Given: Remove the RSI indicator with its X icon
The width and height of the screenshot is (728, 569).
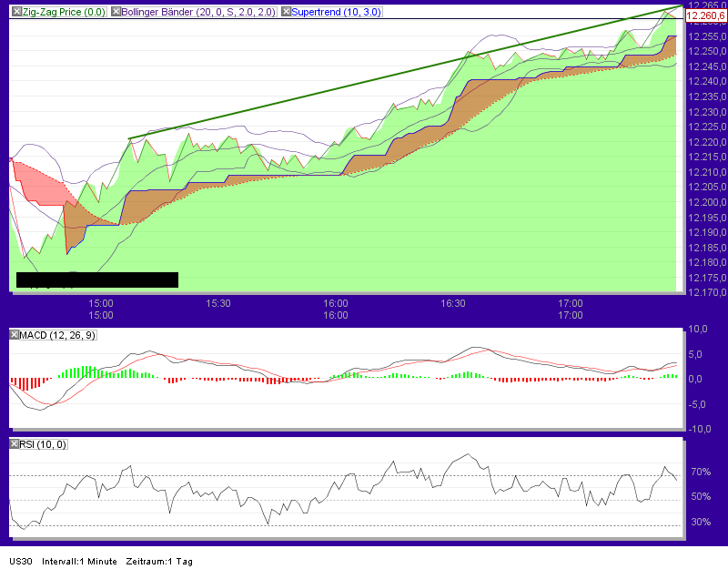Looking at the screenshot, I should 13,445.
